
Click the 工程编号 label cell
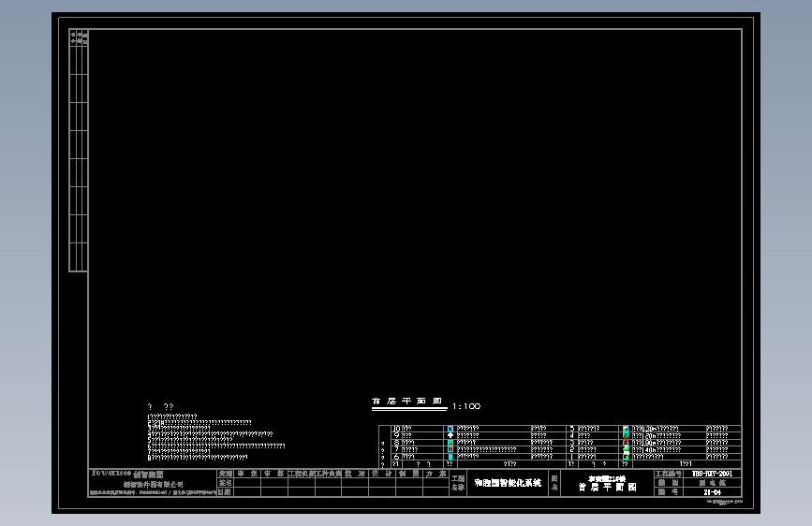click(669, 474)
